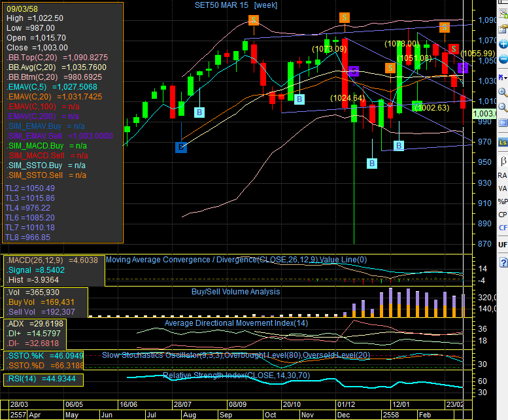Viewport: 508px width, 420px height.
Task: Click the 08/09 date on the time axis
Action: click(237, 404)
